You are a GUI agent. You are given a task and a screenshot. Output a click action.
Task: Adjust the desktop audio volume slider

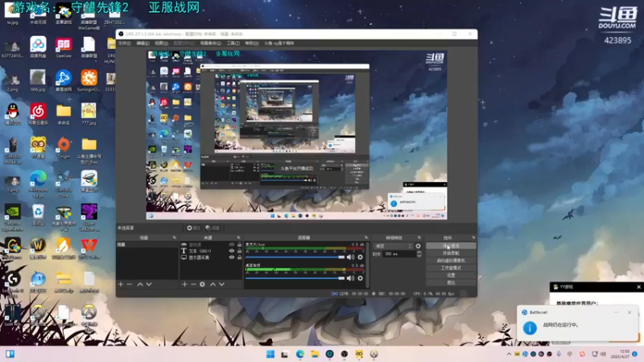pyautogui.click(x=295, y=278)
